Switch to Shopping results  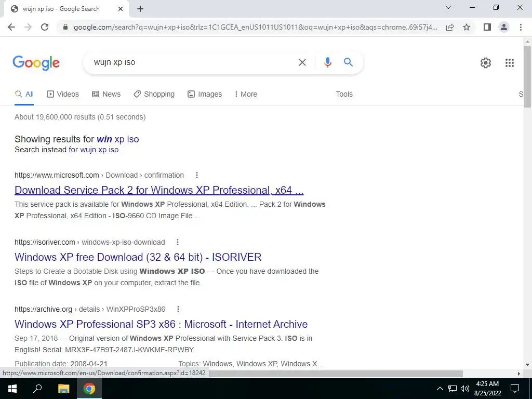point(154,95)
